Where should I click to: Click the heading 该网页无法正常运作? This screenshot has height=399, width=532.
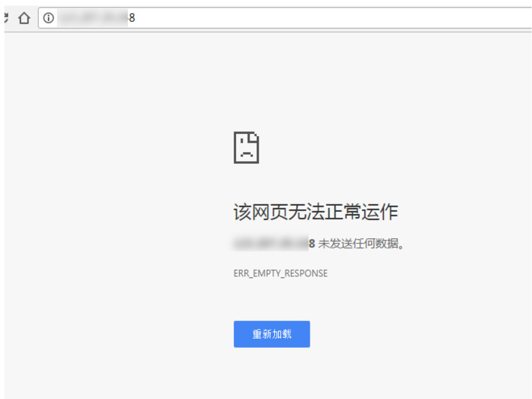pyautogui.click(x=316, y=213)
